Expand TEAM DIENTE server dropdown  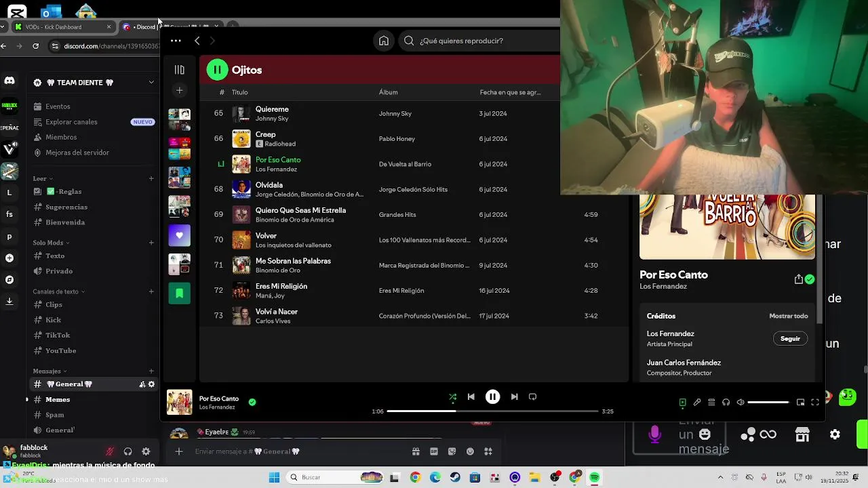tap(151, 82)
